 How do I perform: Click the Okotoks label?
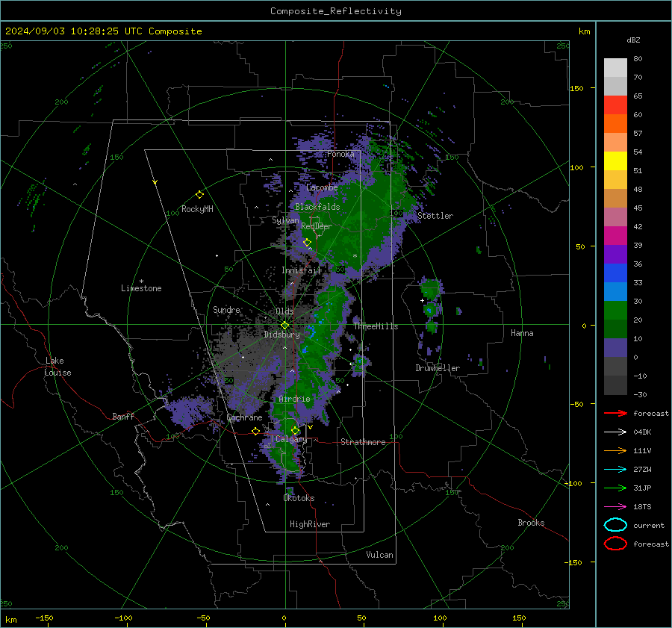(x=299, y=498)
